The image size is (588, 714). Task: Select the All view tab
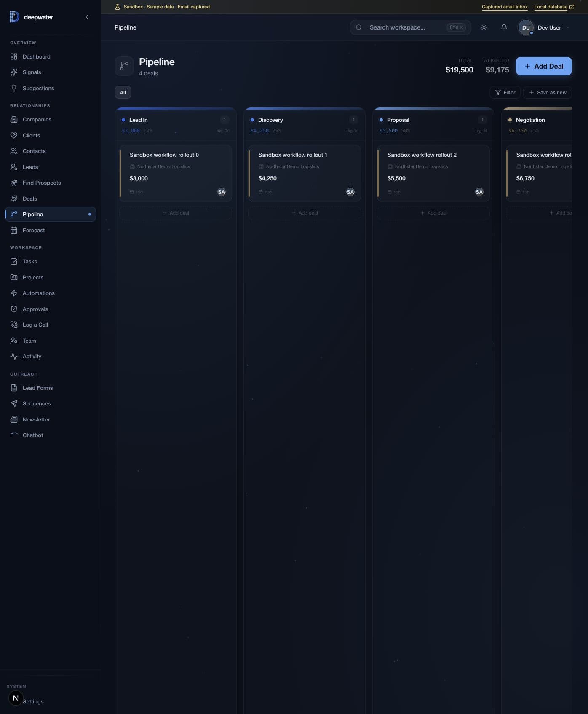tap(123, 92)
